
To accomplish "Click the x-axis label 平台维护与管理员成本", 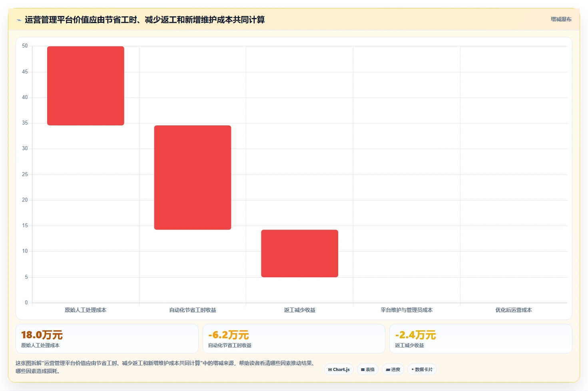I will [x=407, y=310].
